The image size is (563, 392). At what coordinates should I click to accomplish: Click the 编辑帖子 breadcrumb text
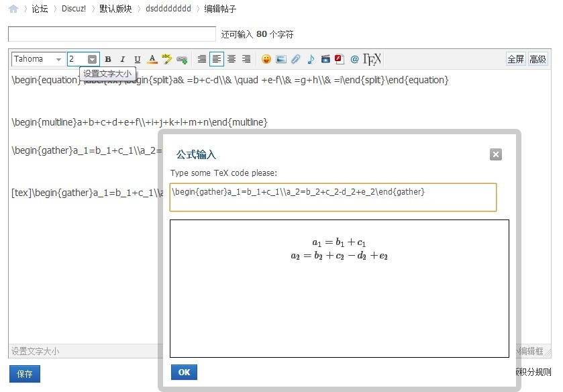point(220,9)
